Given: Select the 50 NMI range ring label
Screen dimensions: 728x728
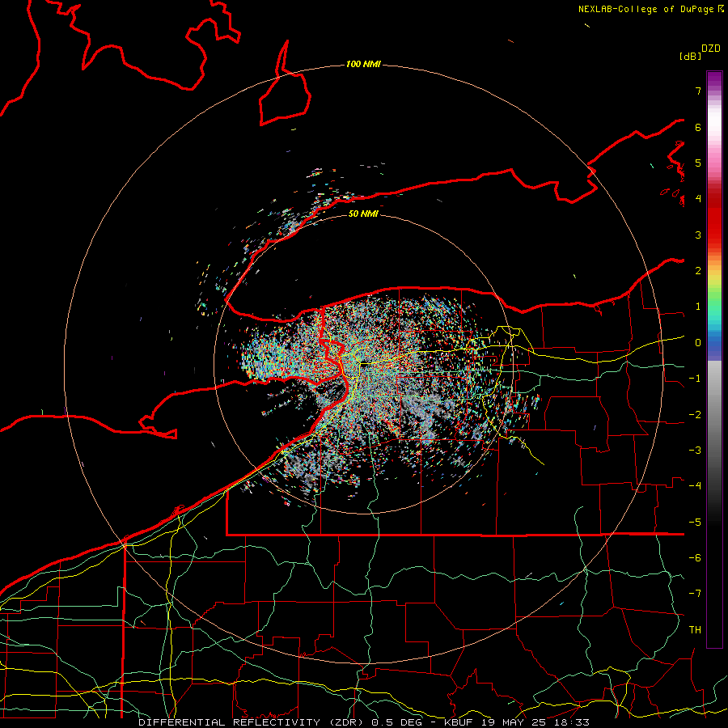Looking at the screenshot, I should click(363, 214).
